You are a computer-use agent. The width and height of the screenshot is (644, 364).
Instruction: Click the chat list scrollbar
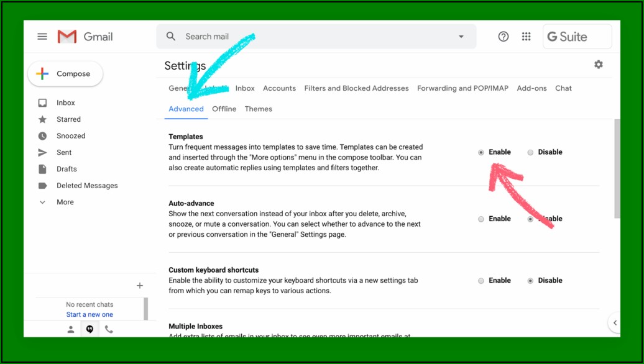click(x=146, y=309)
